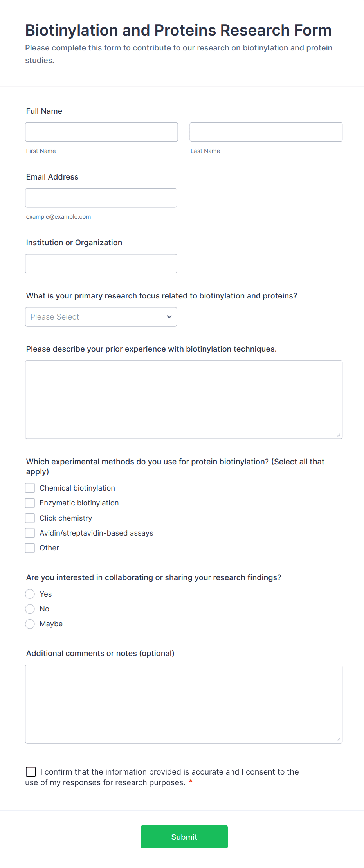Click the dropdown chevron arrow icon
364x868 pixels.
[x=169, y=317]
